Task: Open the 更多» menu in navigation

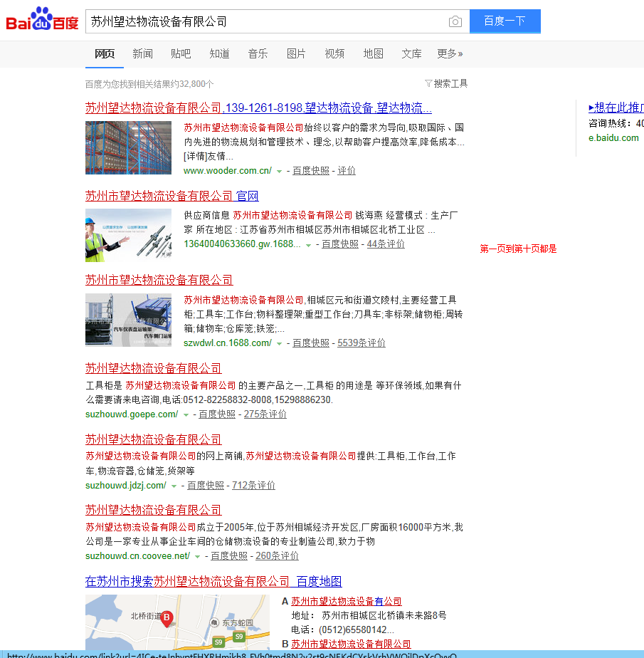Action: (450, 53)
